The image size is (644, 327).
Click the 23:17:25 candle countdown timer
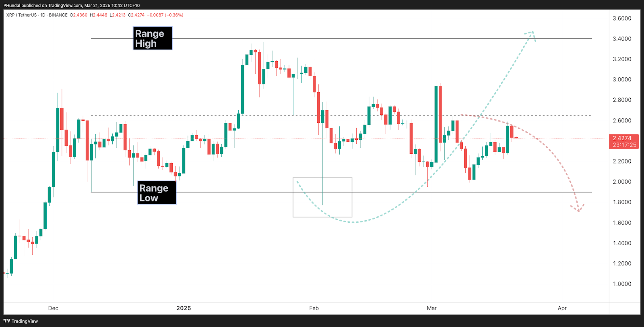click(x=624, y=145)
